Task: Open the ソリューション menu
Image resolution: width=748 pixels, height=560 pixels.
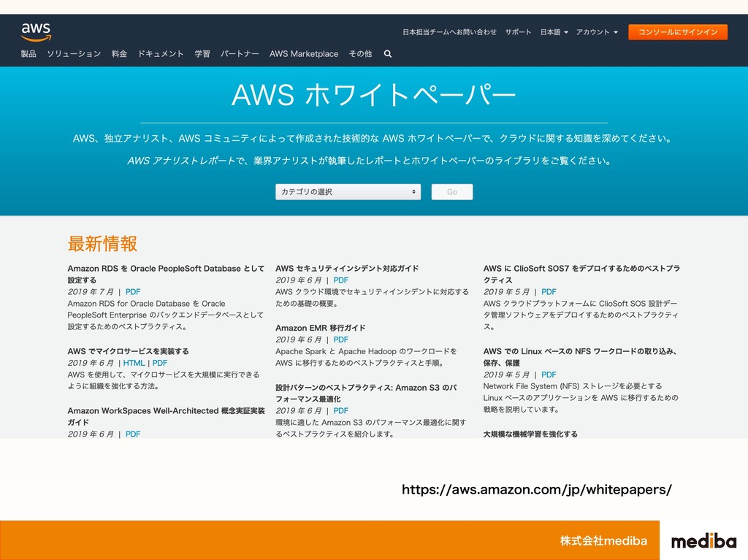Action: click(74, 54)
